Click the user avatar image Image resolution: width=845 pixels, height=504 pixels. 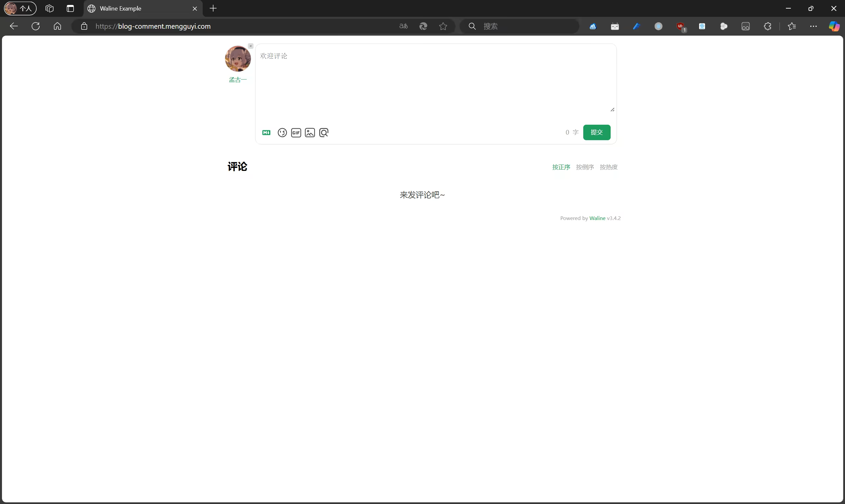238,59
